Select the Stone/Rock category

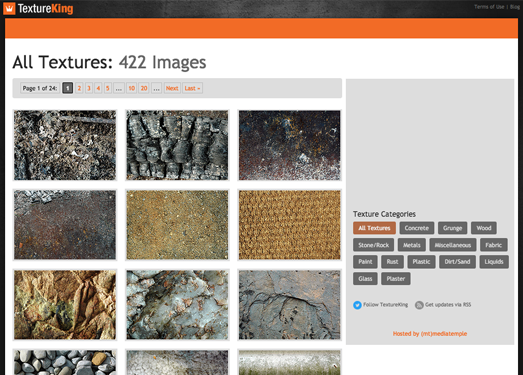coord(374,245)
